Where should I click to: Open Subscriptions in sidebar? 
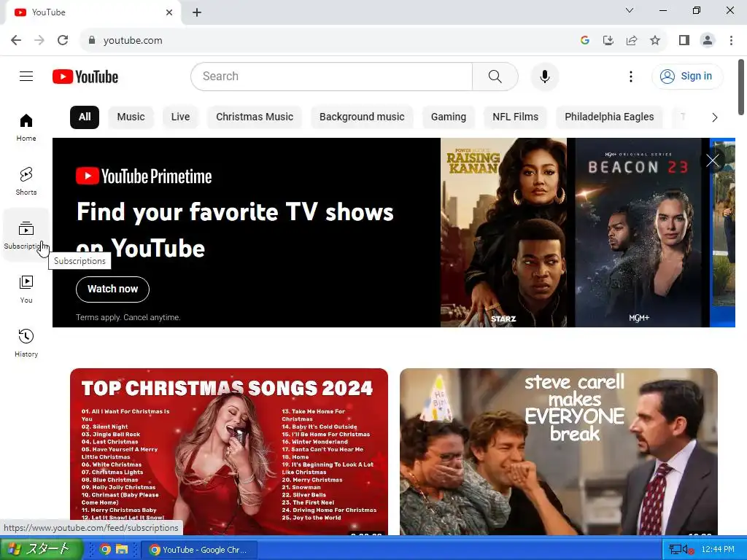26,236
